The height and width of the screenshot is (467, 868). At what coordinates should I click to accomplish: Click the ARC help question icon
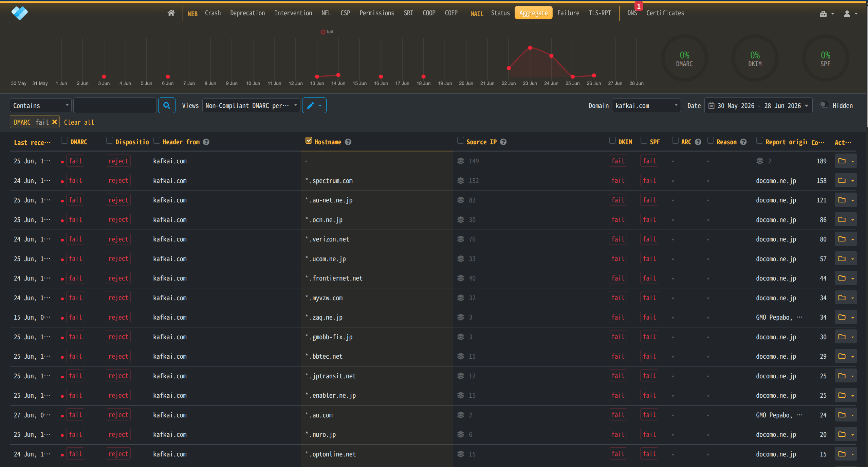point(698,142)
